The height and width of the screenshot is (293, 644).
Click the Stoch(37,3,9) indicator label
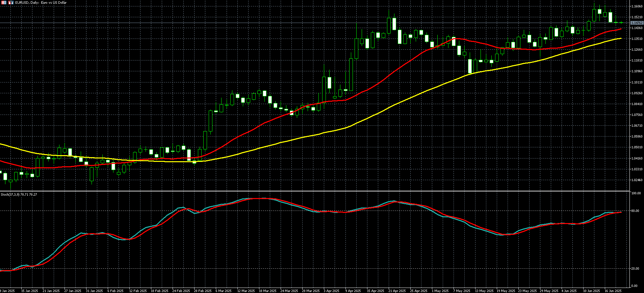coord(19,194)
